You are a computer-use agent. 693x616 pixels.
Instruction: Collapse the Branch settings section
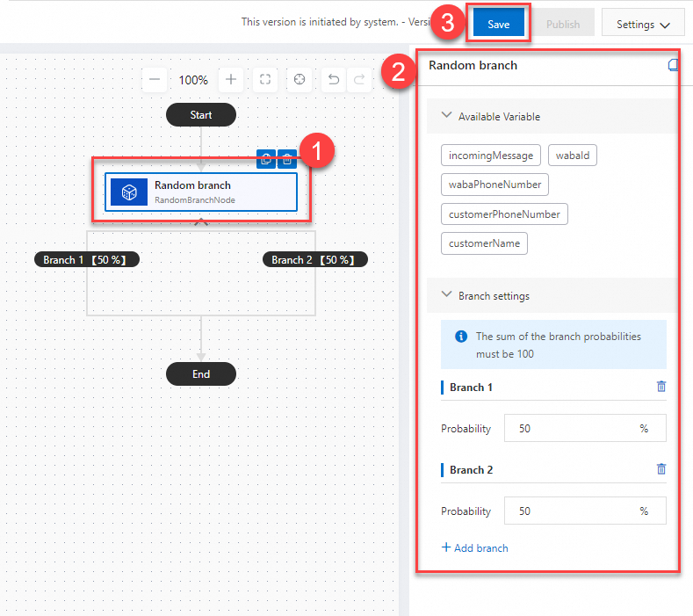coord(446,294)
